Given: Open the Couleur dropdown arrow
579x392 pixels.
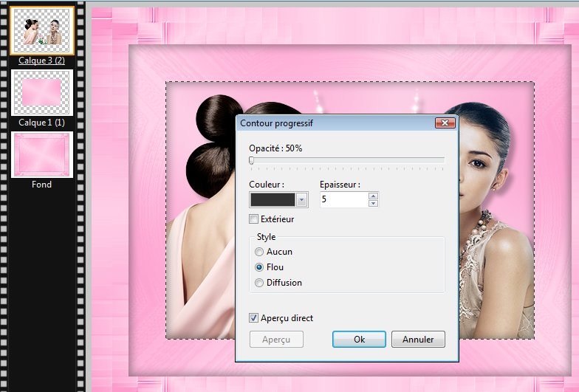Looking at the screenshot, I should (301, 199).
